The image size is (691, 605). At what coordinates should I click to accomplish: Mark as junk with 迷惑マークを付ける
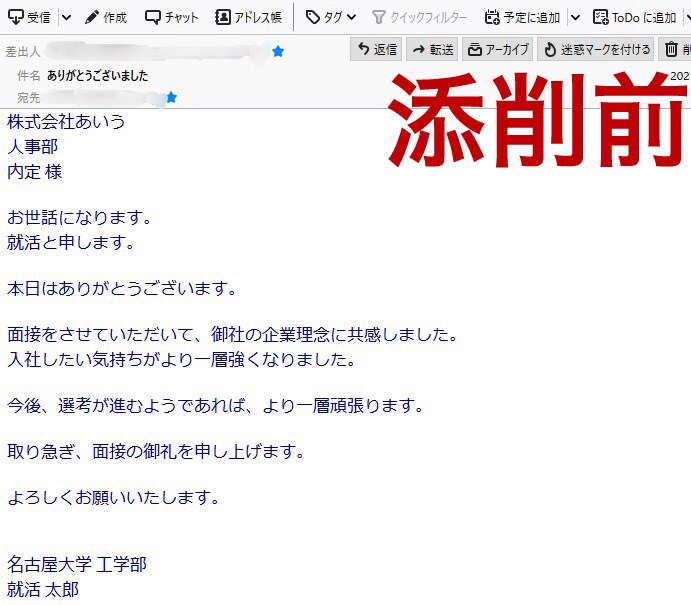[x=596, y=49]
